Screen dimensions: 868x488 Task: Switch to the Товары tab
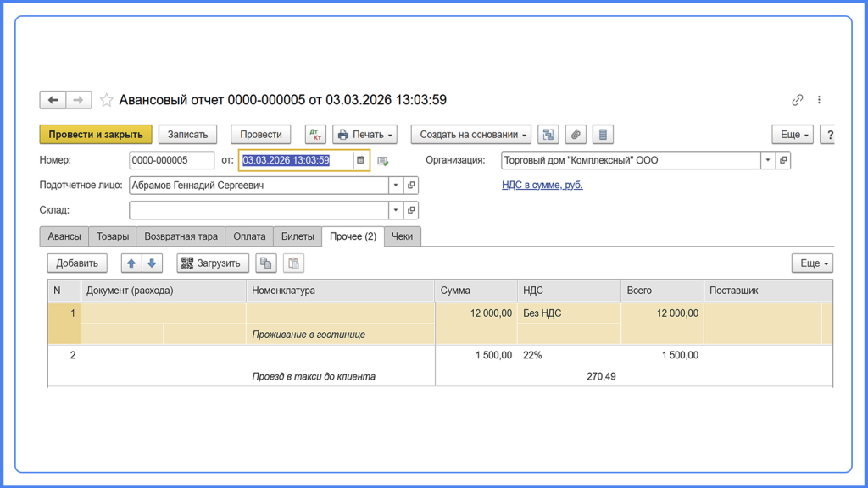(113, 236)
